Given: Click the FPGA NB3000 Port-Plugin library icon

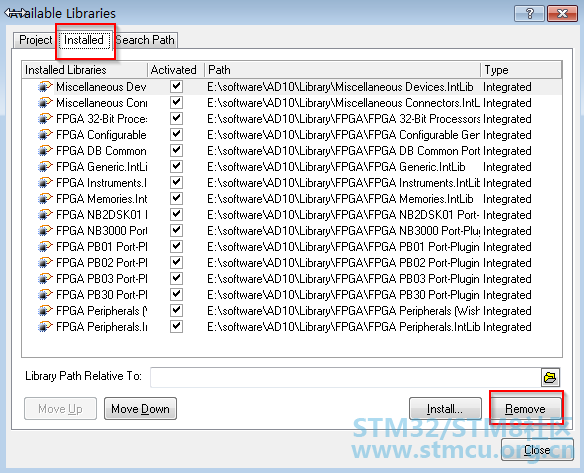Looking at the screenshot, I should pyautogui.click(x=45, y=231).
